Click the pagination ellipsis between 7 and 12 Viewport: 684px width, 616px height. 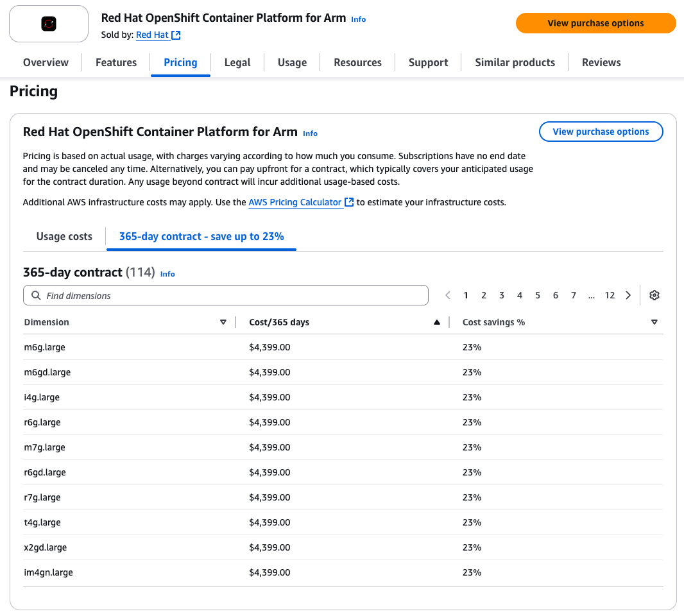point(591,296)
